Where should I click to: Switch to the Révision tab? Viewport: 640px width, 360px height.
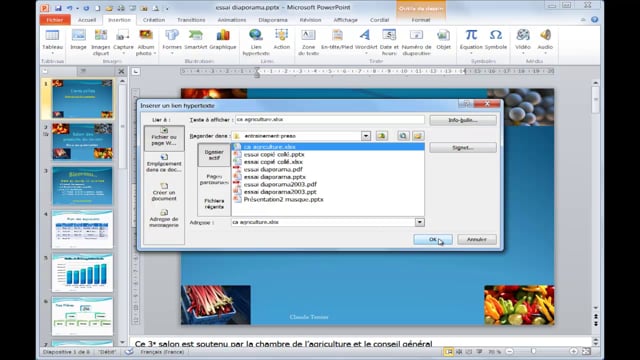point(310,20)
